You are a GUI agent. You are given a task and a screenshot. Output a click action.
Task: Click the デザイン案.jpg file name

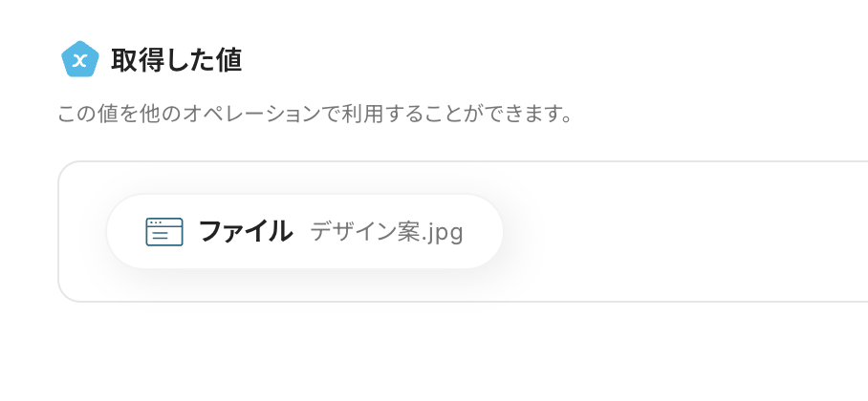click(386, 232)
